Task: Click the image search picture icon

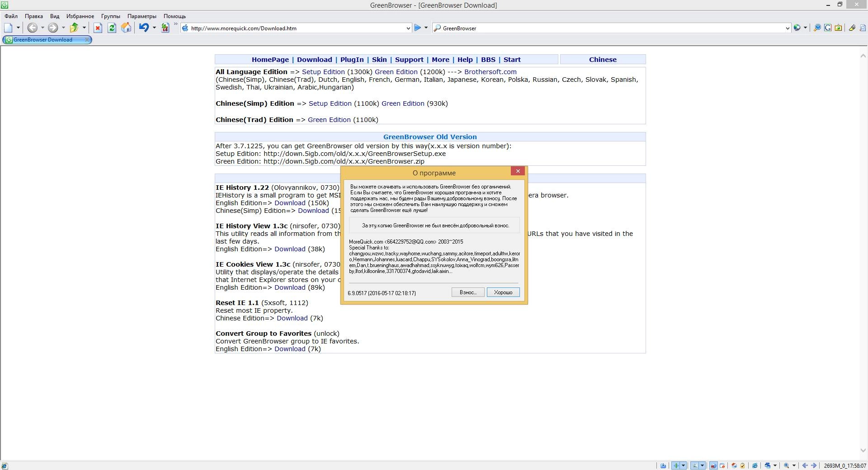Action: pyautogui.click(x=838, y=28)
